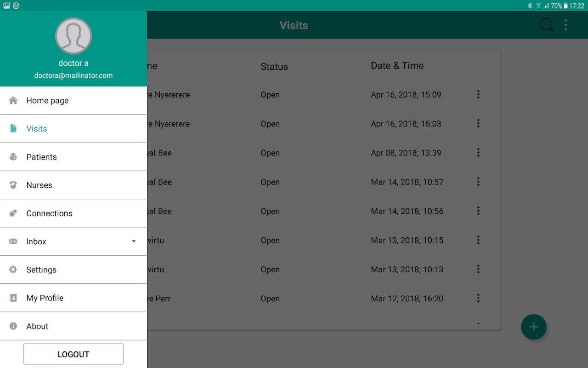
Task: Click the Home page house icon
Action: [x=13, y=100]
